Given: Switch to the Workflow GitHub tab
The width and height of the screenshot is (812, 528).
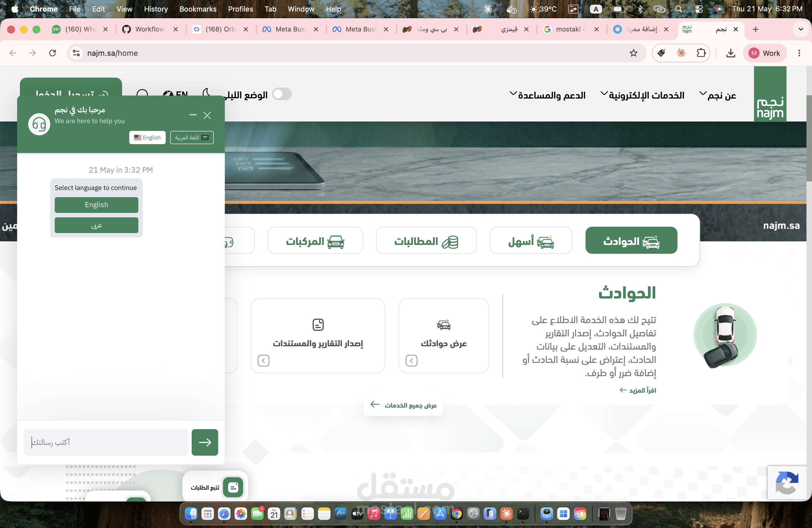Looking at the screenshot, I should click(150, 29).
